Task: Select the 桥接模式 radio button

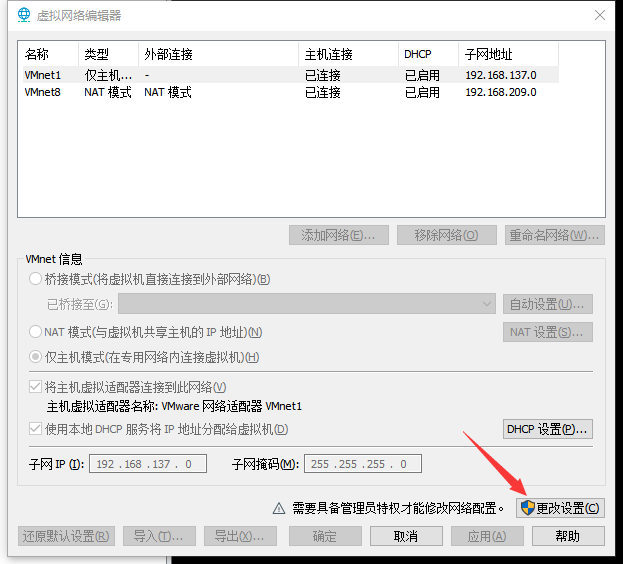Action: [35, 279]
